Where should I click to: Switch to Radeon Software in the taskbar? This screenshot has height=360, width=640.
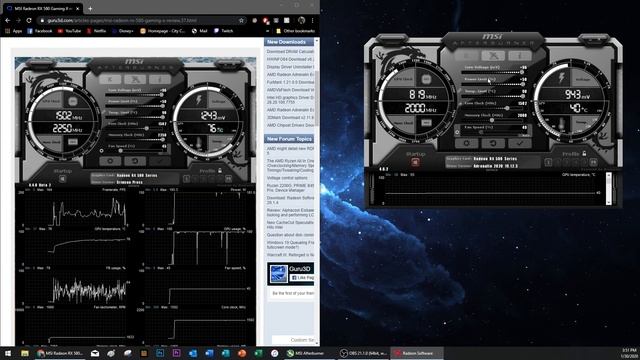coord(417,353)
